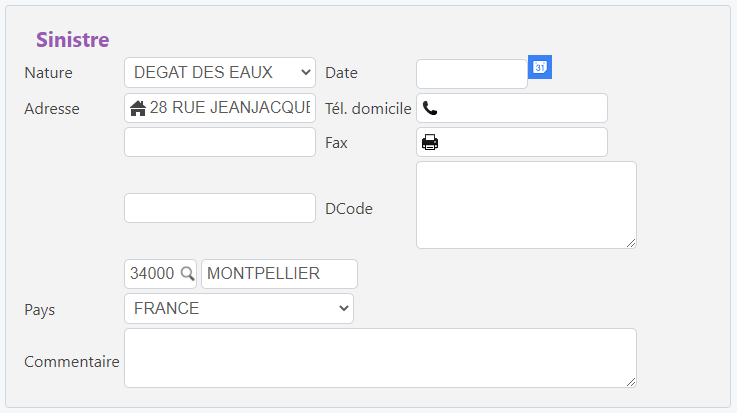Open the Nature dropdown showing DEGAT DES EAUX
The height and width of the screenshot is (413, 737).
point(220,73)
